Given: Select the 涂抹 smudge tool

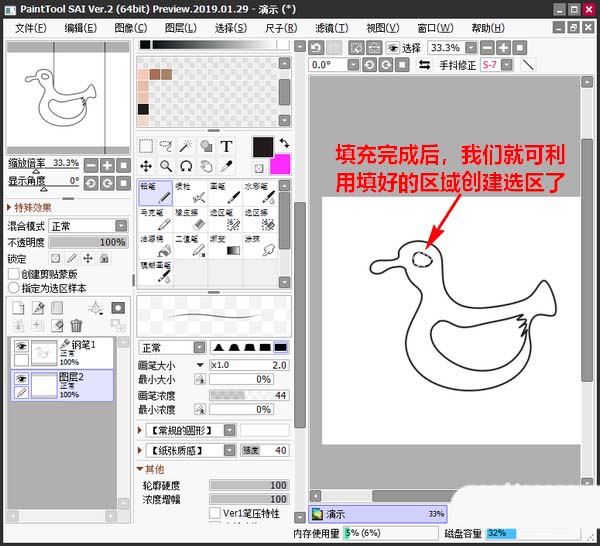Looking at the screenshot, I should 260,246.
